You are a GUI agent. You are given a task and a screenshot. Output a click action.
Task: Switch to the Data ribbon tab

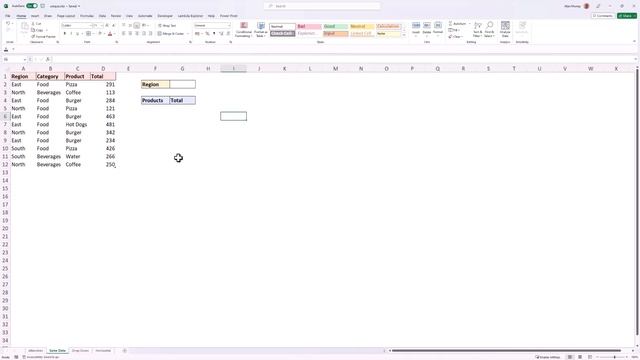(x=102, y=16)
